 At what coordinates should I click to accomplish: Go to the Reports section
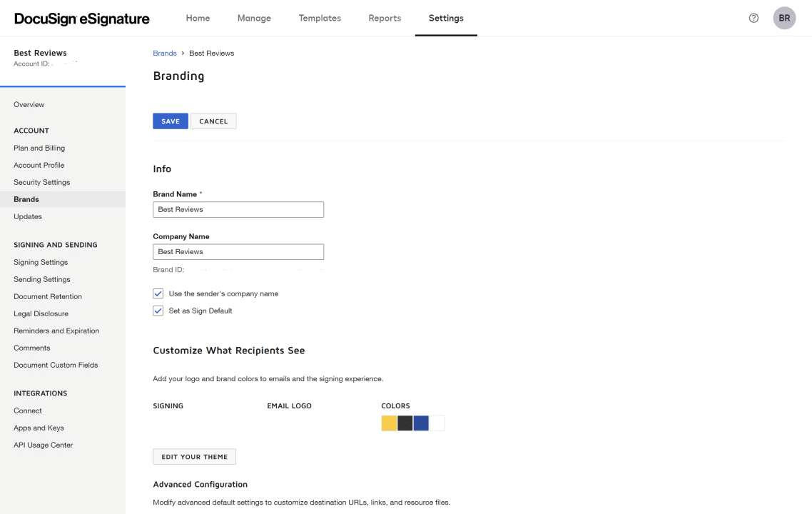(x=385, y=18)
